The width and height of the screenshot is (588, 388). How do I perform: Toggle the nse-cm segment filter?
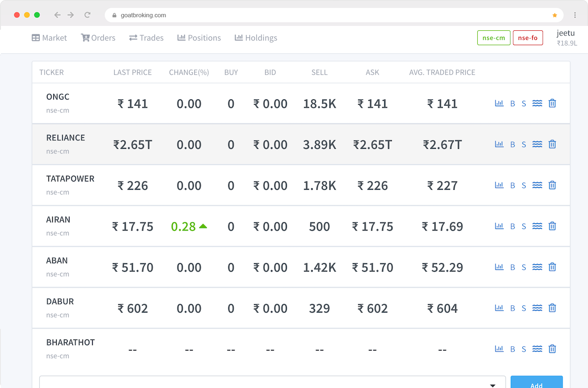494,38
